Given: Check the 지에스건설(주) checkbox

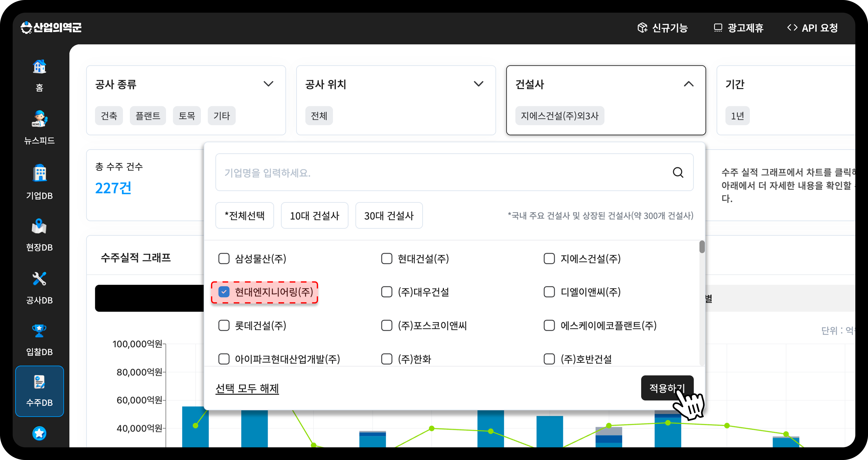Looking at the screenshot, I should [549, 259].
